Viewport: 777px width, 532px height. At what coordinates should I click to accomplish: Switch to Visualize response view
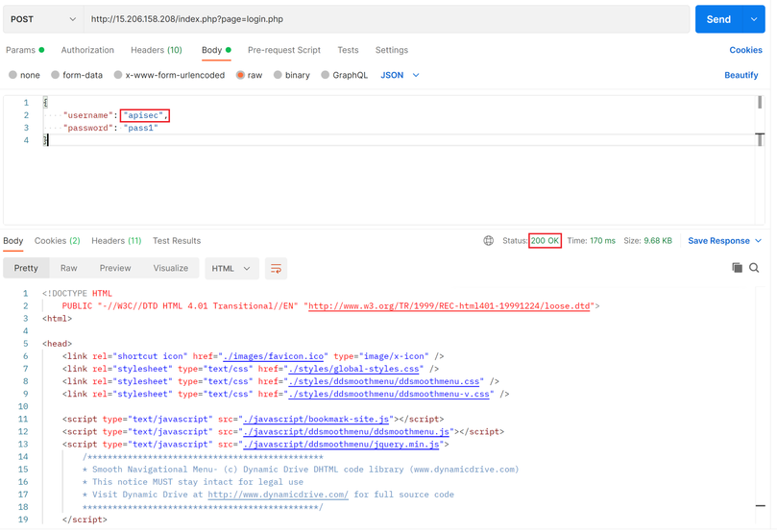click(x=170, y=268)
